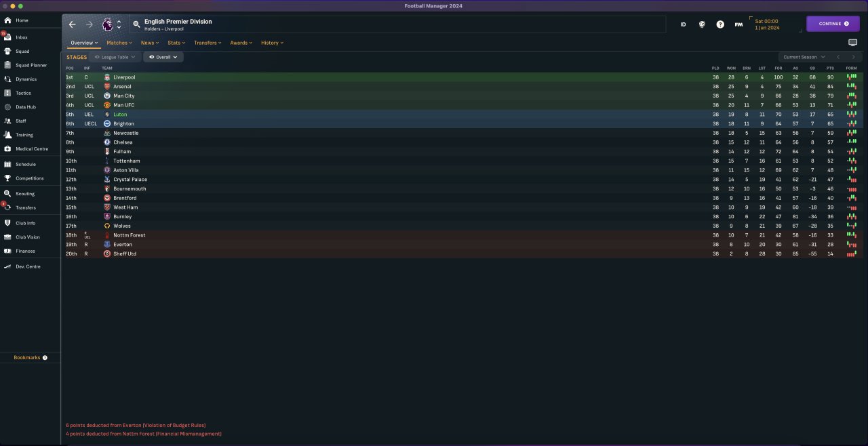Click the competition up/down switcher arrows

pyautogui.click(x=119, y=24)
